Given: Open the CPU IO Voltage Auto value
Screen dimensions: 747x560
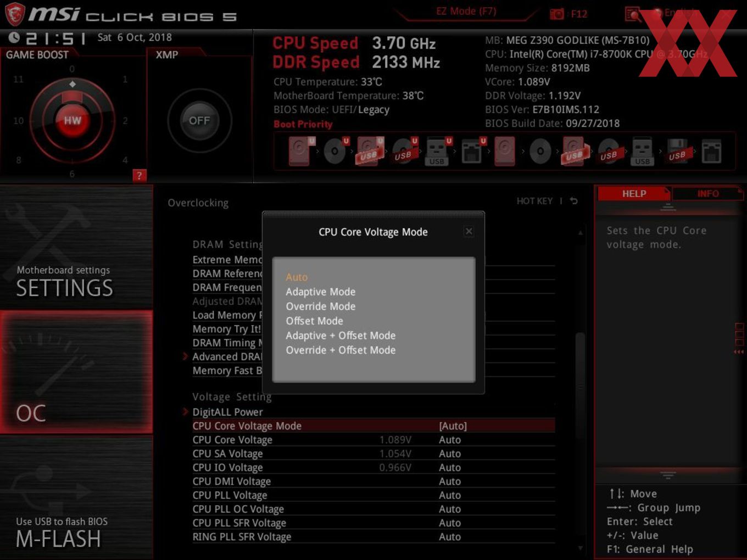Looking at the screenshot, I should click(449, 468).
